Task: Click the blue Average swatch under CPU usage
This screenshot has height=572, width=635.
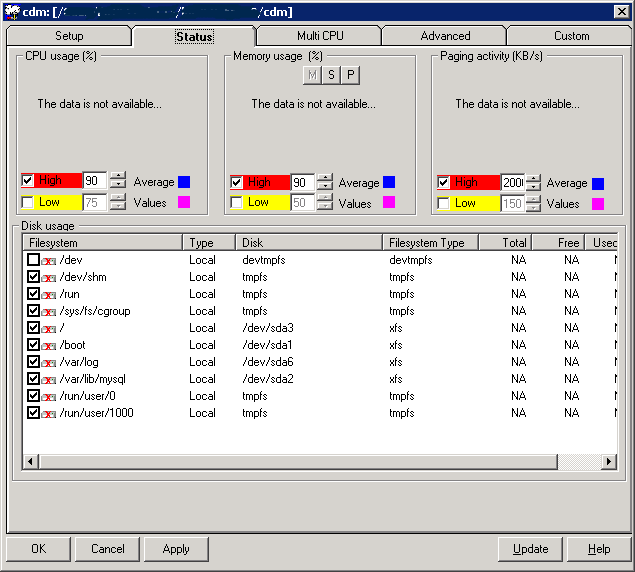Action: 184,183
